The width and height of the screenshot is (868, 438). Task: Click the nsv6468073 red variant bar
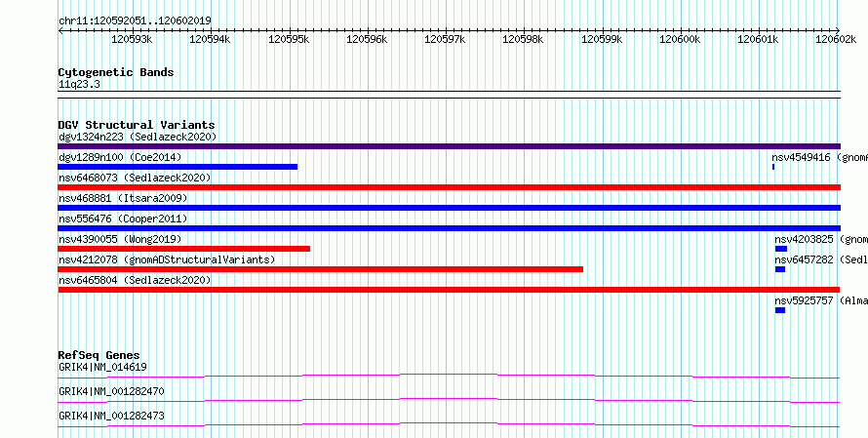click(x=449, y=187)
